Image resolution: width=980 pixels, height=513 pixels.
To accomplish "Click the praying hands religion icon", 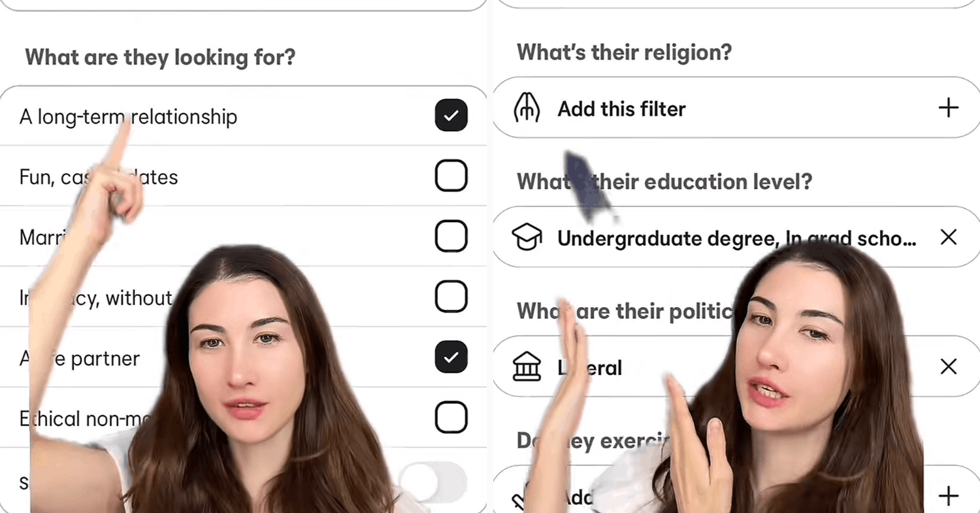I will (x=527, y=108).
